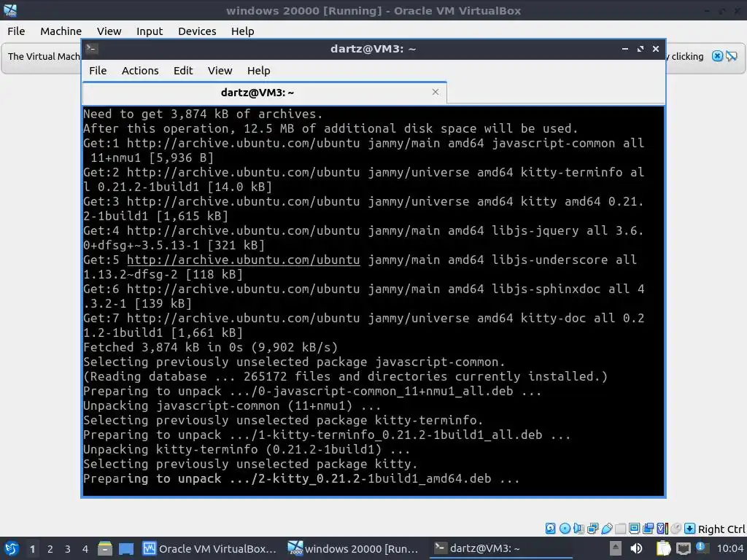Screen dimensions: 747x560
Task: Click the optical disk indicator
Action: pyautogui.click(x=565, y=528)
